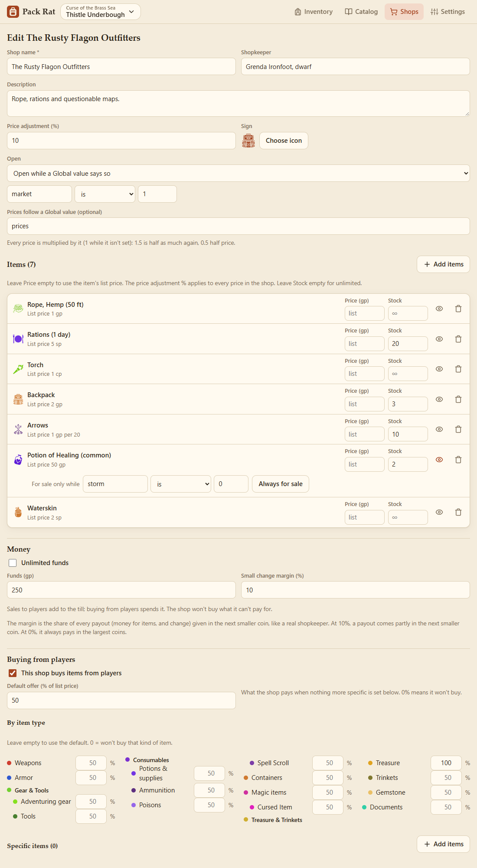Delete the Potion of Healing row
Screen dimensions: 477x868
pyautogui.click(x=458, y=460)
